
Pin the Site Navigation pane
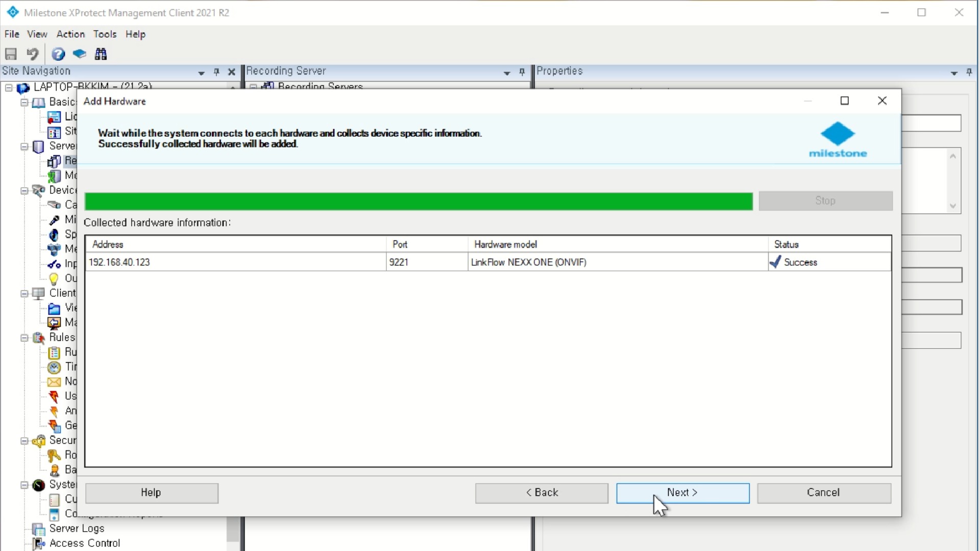(x=216, y=72)
